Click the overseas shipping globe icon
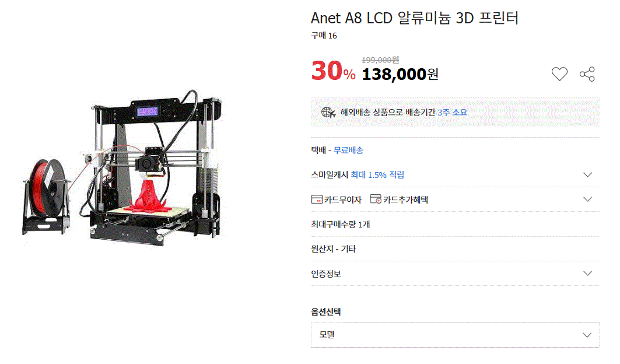Image resolution: width=620 pixels, height=364 pixels. pos(328,113)
